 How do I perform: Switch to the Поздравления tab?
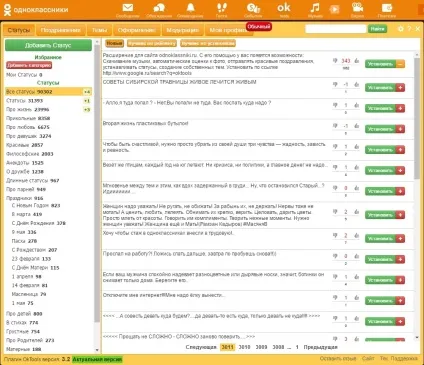coord(60,30)
